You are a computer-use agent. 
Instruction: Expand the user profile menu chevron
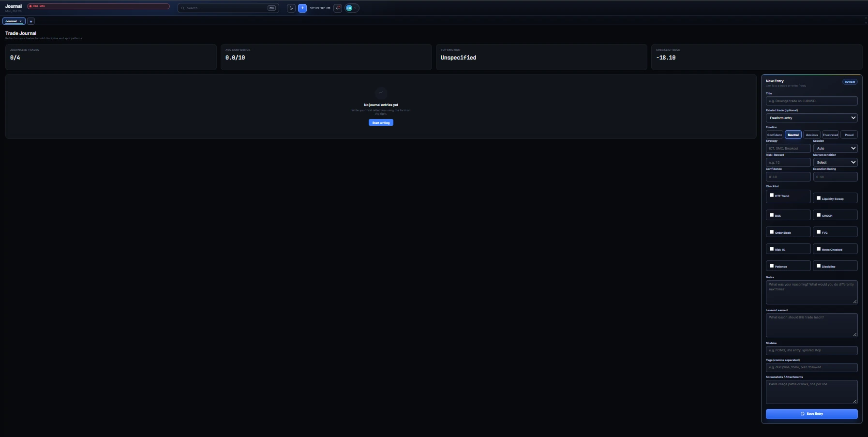(x=355, y=8)
